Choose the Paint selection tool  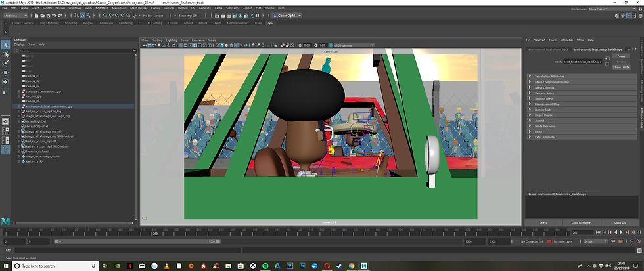5,63
